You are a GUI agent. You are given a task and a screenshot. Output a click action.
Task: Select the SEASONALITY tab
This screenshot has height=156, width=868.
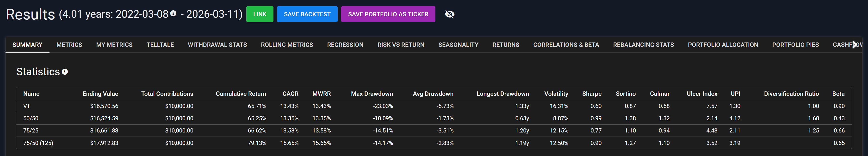coord(458,45)
